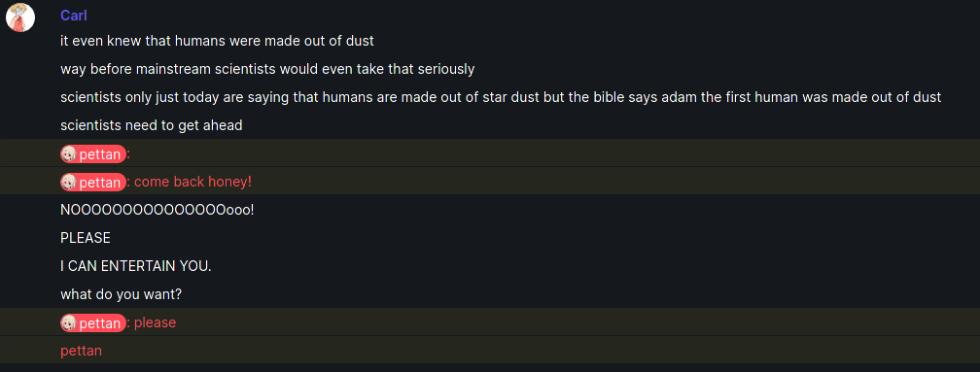The height and width of the screenshot is (372, 980).
Task: Select message 'scientists need to get ahead'
Action: [152, 125]
